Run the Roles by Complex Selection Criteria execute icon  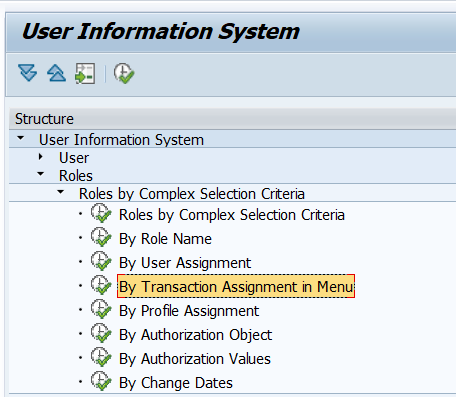point(101,213)
